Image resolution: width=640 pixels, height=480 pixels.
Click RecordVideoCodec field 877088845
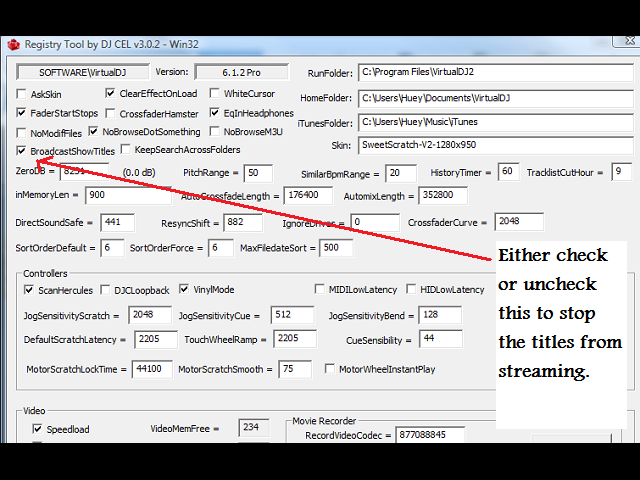coord(430,435)
